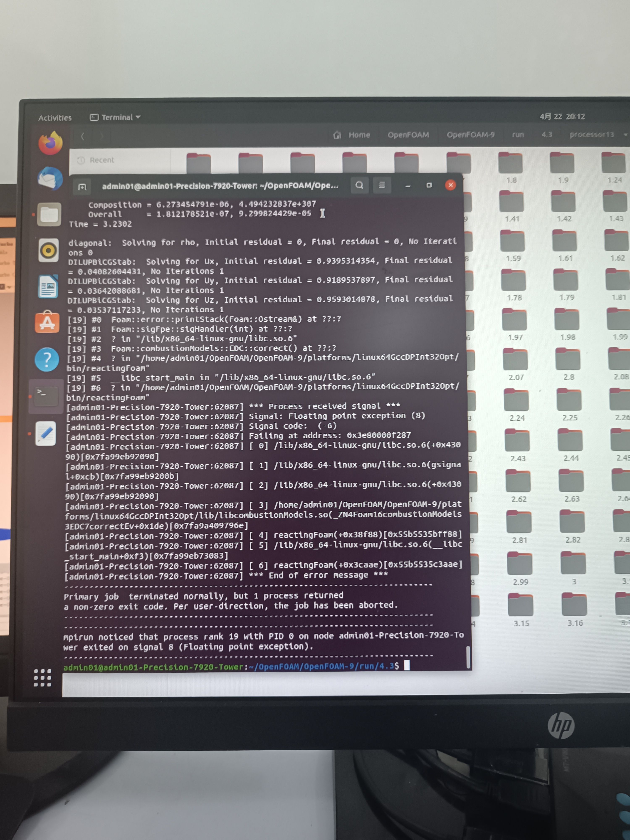Select the 4.3 segment in the Files path bar

click(547, 134)
